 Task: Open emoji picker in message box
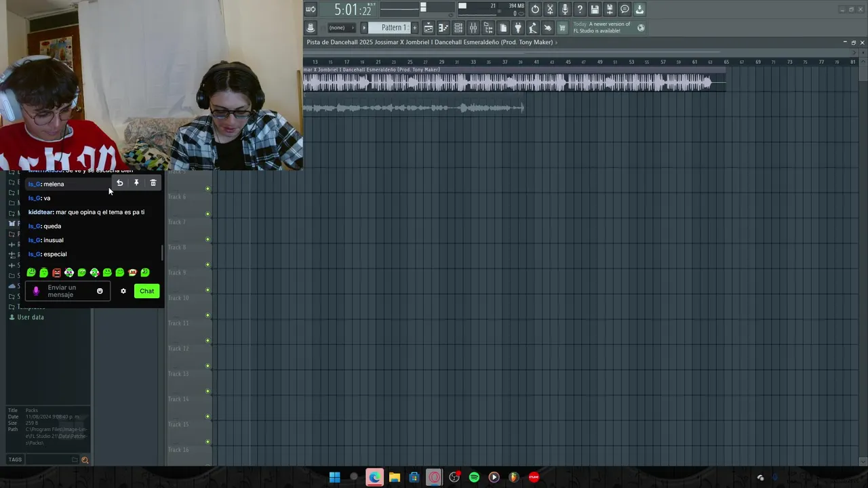tap(100, 291)
